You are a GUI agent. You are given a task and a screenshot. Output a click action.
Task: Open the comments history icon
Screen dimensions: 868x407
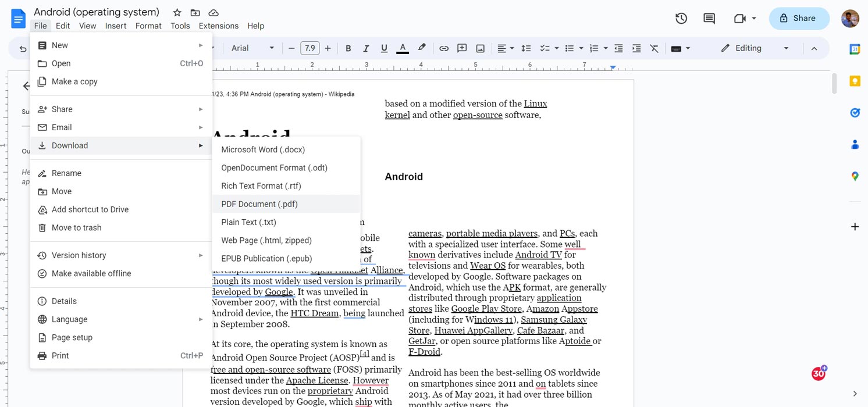pyautogui.click(x=709, y=19)
